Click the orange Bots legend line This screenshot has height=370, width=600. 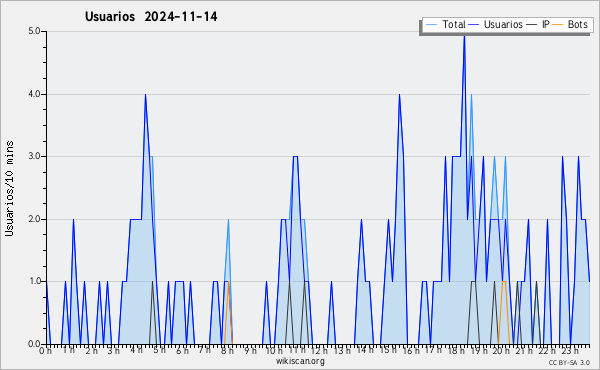558,25
